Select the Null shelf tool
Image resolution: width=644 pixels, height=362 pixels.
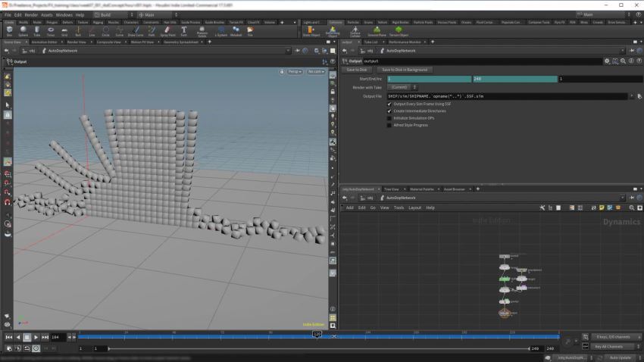pos(78,31)
